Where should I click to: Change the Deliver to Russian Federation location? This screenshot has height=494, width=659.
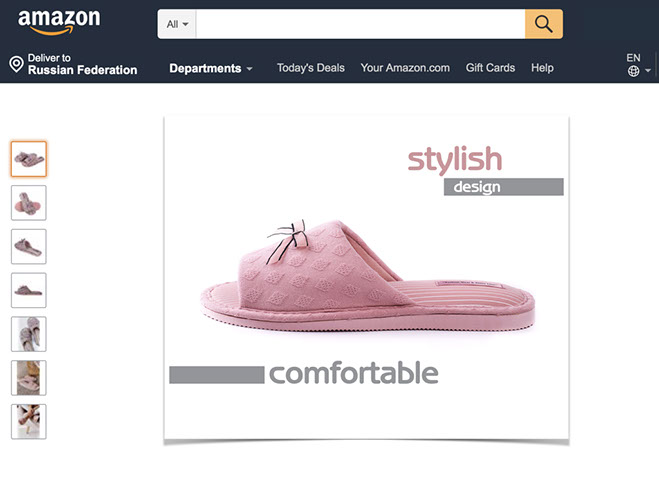pos(74,64)
